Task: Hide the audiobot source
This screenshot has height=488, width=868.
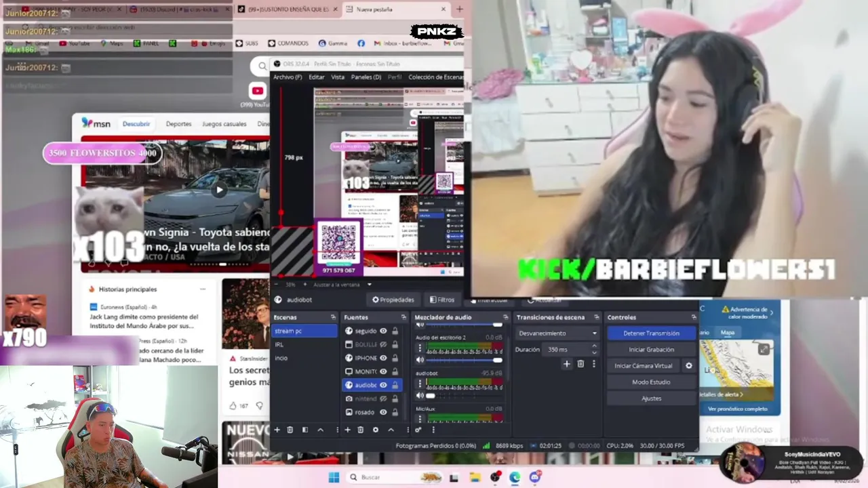Action: 383,385
